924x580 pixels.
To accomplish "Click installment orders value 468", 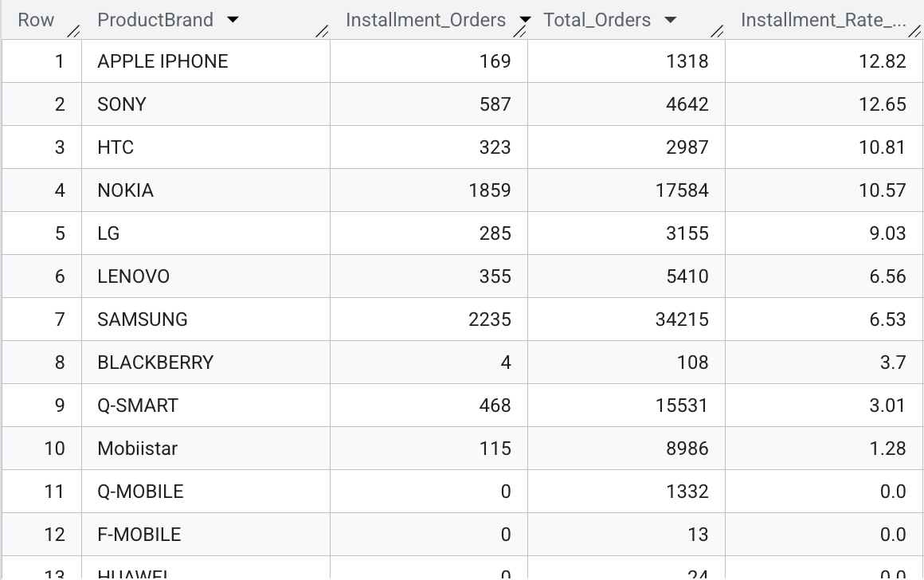I will pyautogui.click(x=495, y=406).
